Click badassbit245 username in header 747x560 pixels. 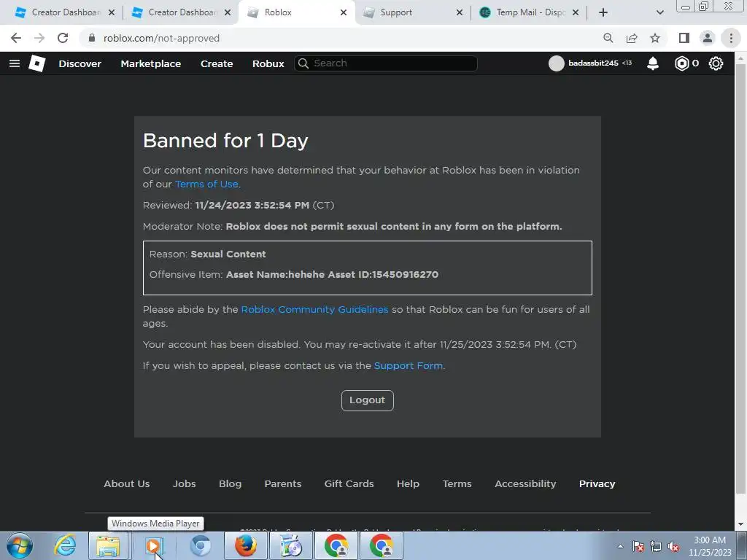click(593, 63)
